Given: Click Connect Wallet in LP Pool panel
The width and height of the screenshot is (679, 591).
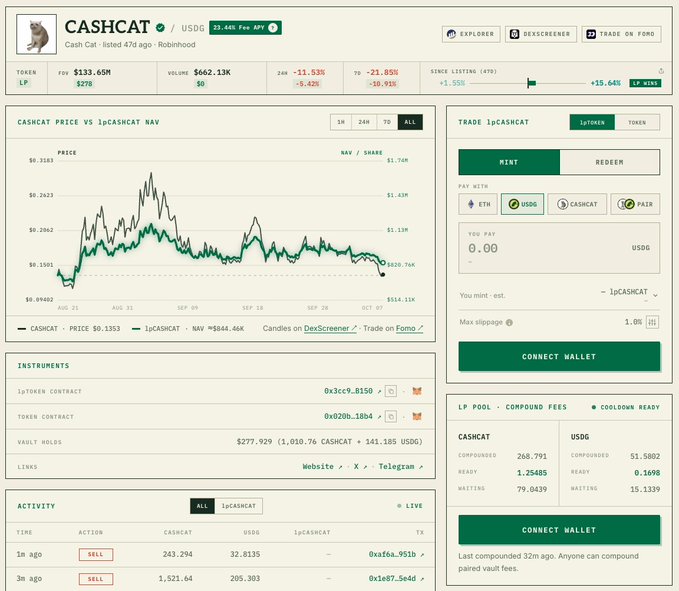Looking at the screenshot, I should point(559,530).
